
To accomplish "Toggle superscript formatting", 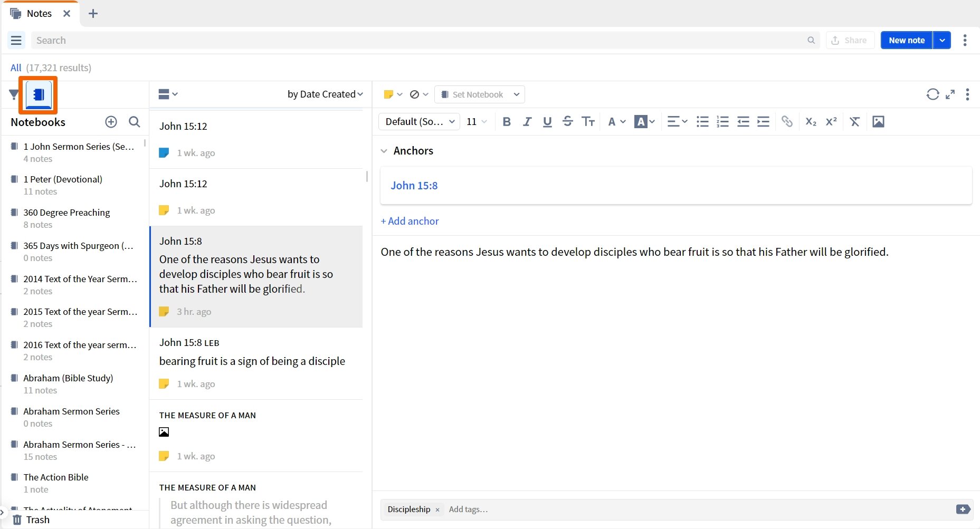I will pos(831,122).
